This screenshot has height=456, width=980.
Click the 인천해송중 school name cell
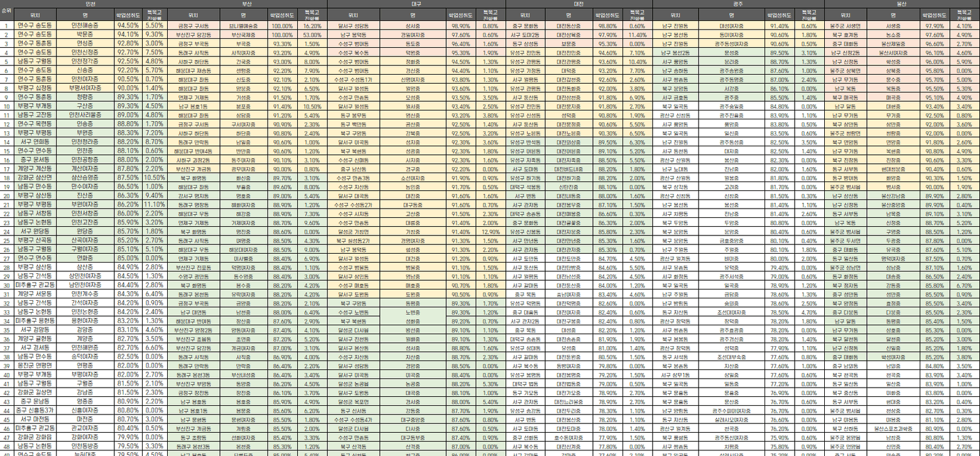pos(85,26)
